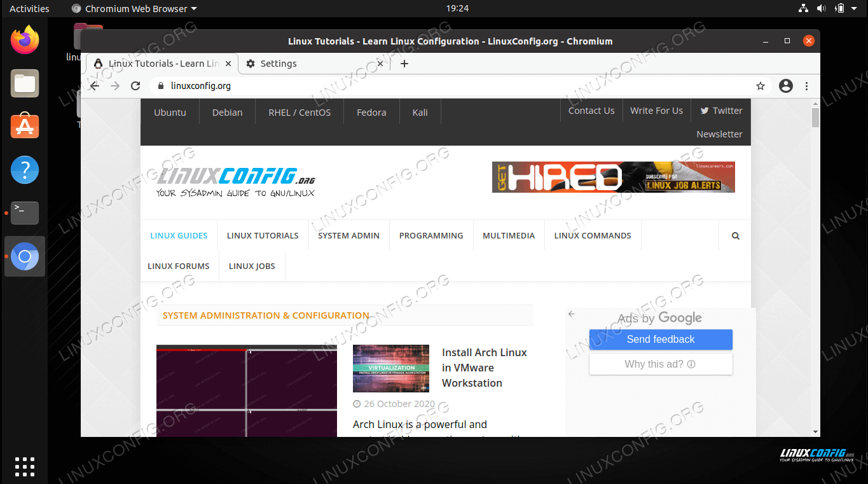This screenshot has height=484, width=868.
Task: Switch to the Settings tab
Action: [314, 64]
